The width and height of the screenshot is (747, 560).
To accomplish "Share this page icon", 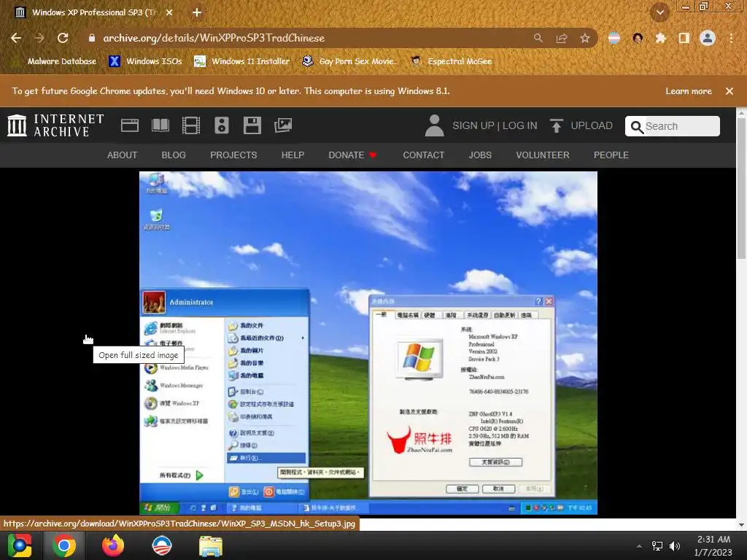I will pyautogui.click(x=562, y=38).
